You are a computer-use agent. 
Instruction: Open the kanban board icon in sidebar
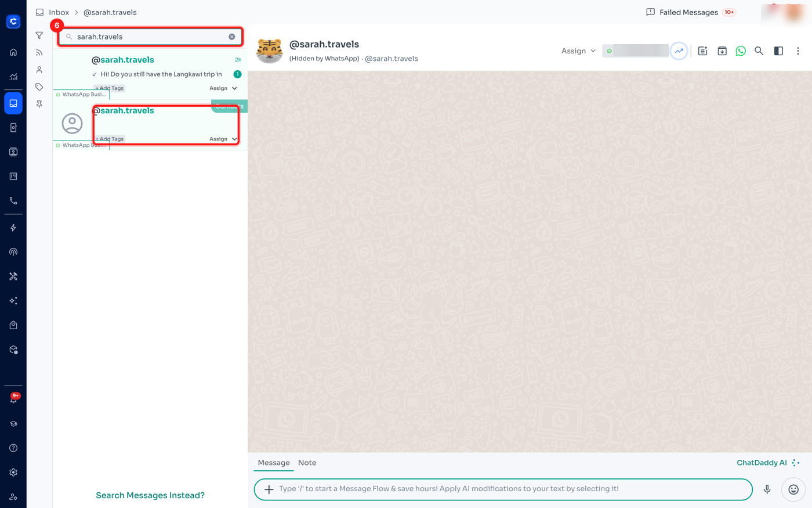click(13, 176)
